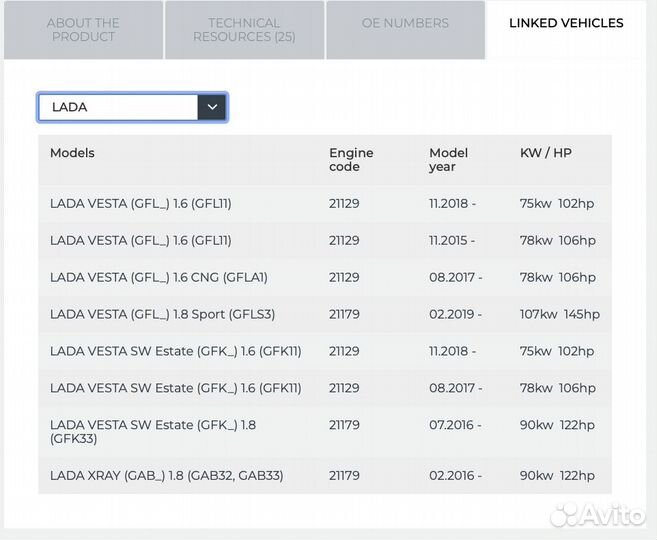Select the Linked Vehicles tab
Viewport: 657px width, 540px height.
tap(566, 23)
